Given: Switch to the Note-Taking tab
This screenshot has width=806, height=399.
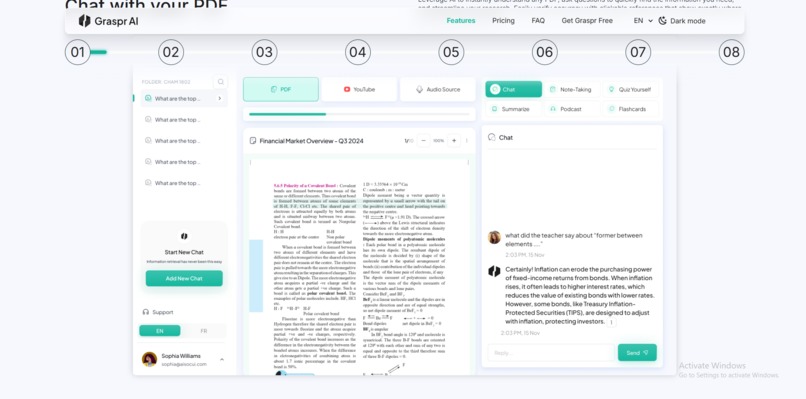Looking at the screenshot, I should (571, 89).
